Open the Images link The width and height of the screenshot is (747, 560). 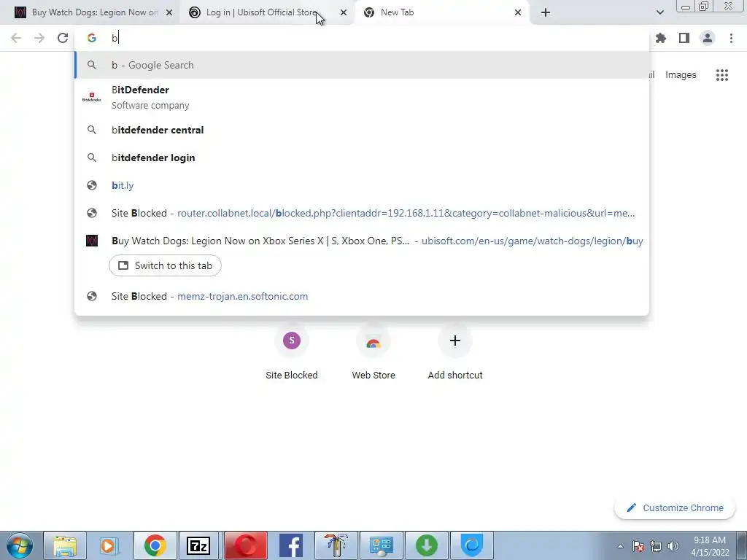pyautogui.click(x=681, y=75)
